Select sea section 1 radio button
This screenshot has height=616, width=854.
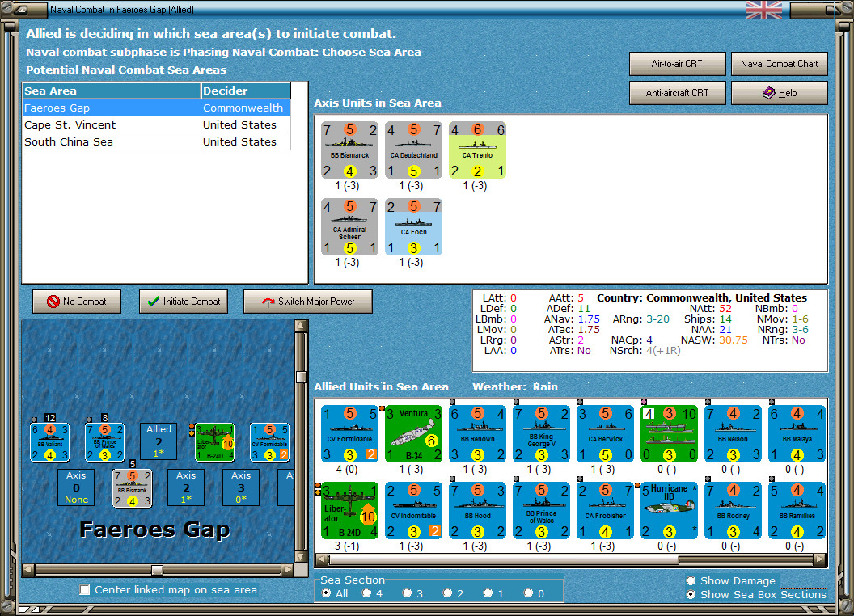click(x=488, y=593)
